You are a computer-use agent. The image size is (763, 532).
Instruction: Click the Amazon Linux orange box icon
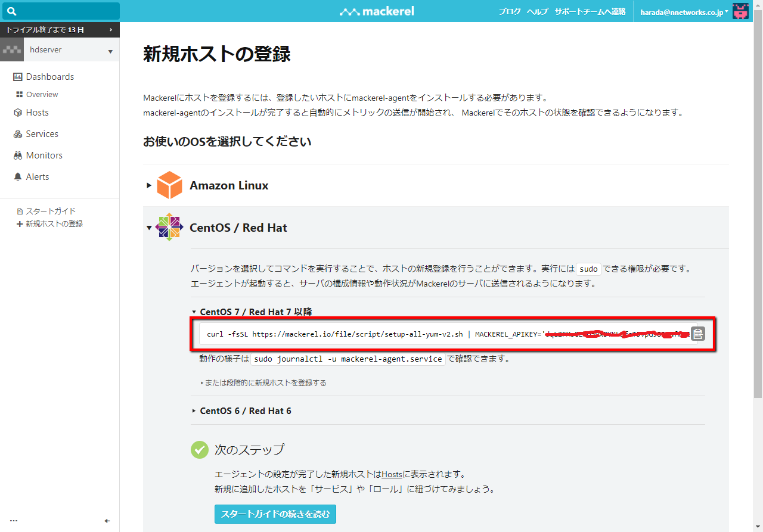[x=169, y=185]
